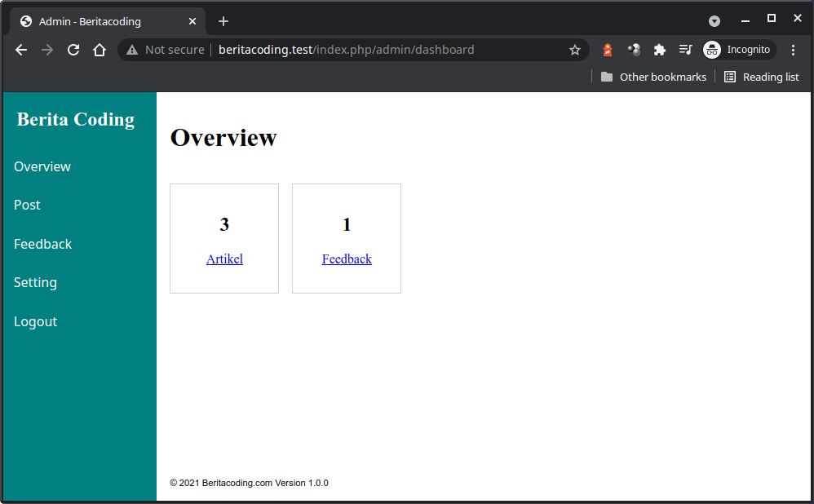Expand the Other bookmarks folder

click(653, 77)
